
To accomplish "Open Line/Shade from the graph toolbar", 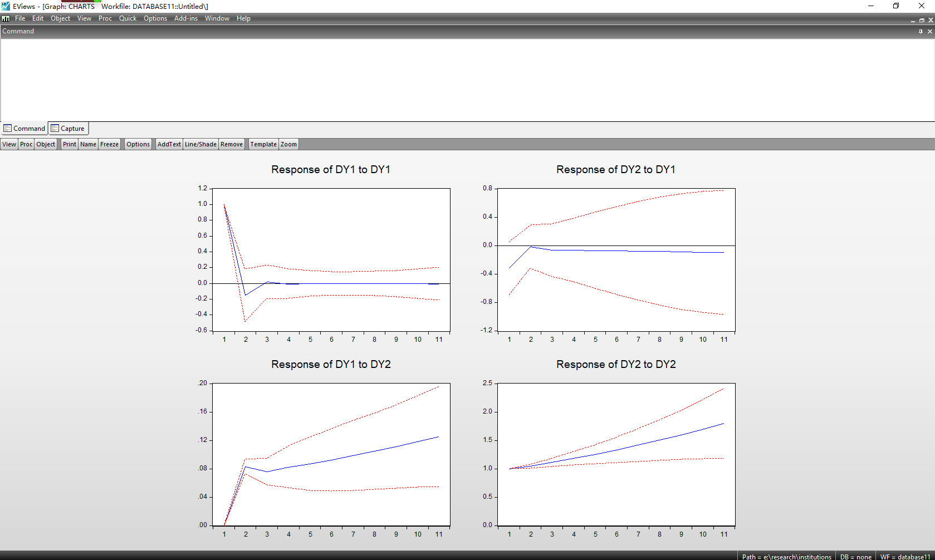I will coord(200,144).
